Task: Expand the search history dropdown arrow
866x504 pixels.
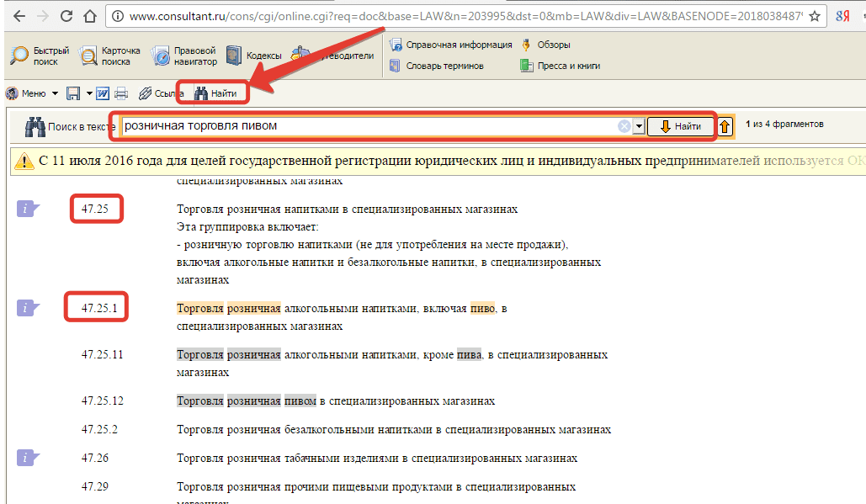Action: [639, 126]
